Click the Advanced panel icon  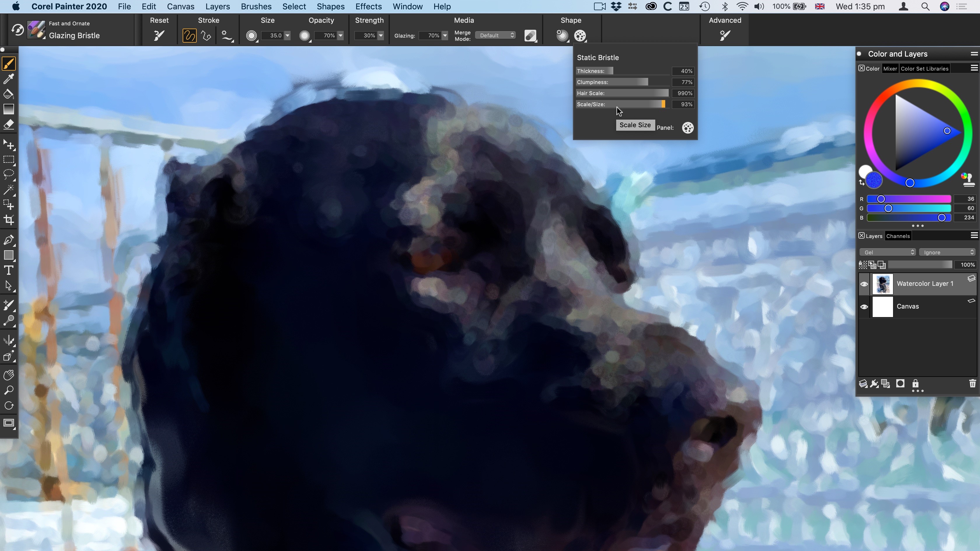click(725, 35)
